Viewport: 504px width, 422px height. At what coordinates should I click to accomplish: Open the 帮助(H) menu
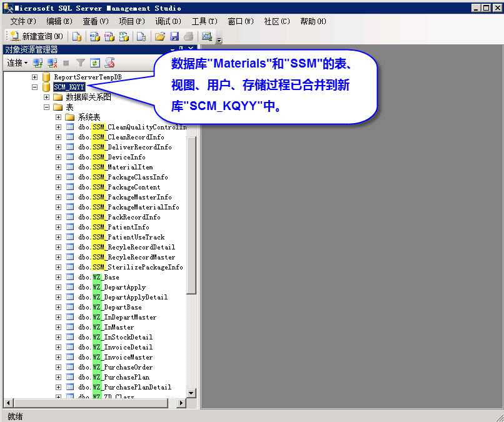pos(313,21)
